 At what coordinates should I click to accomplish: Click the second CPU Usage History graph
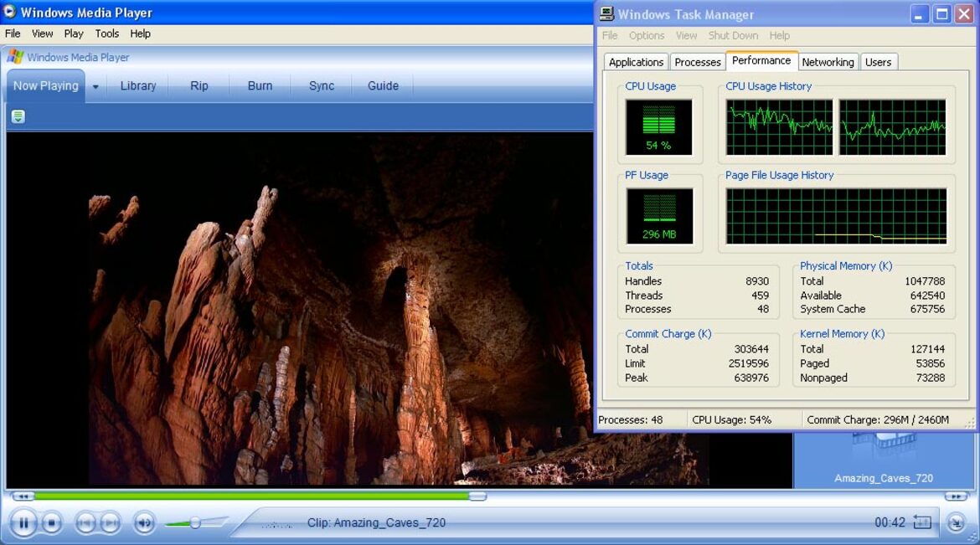click(892, 127)
